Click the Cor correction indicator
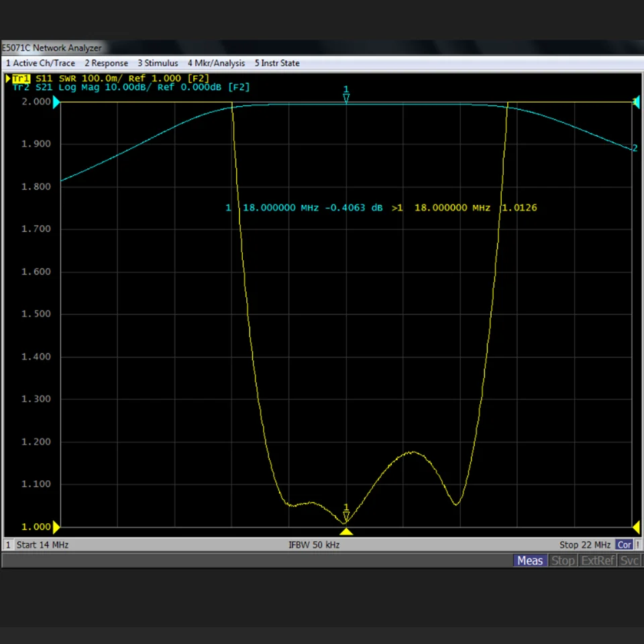 point(624,545)
